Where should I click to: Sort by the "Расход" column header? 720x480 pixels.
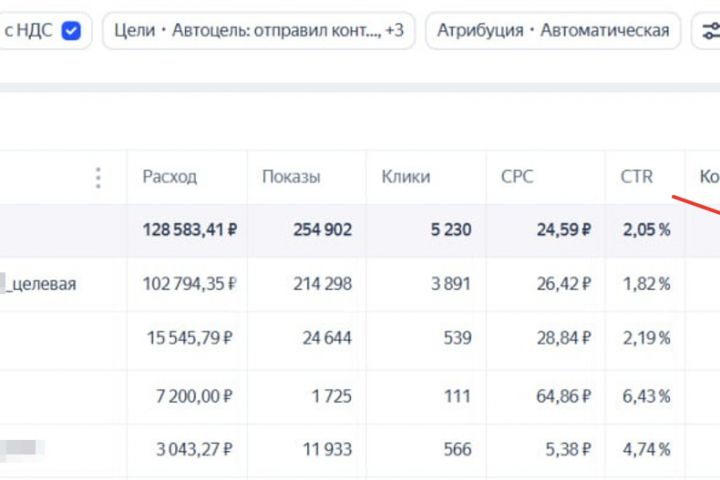pos(170,177)
